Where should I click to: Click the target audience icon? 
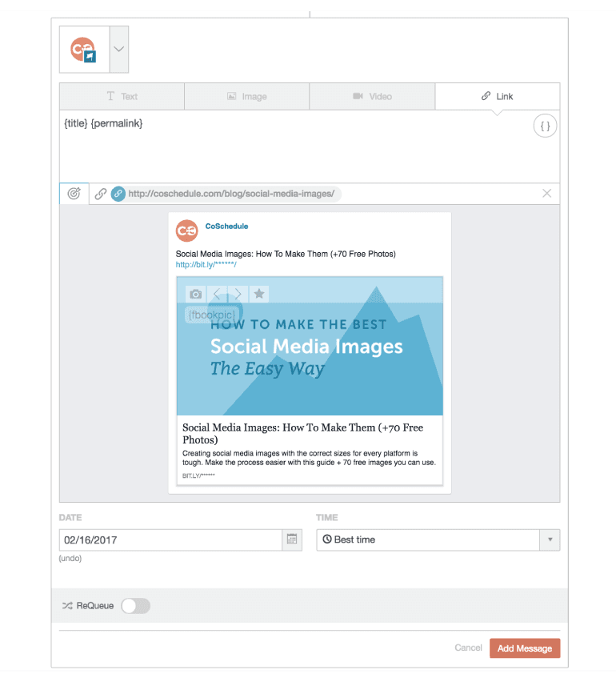74,194
